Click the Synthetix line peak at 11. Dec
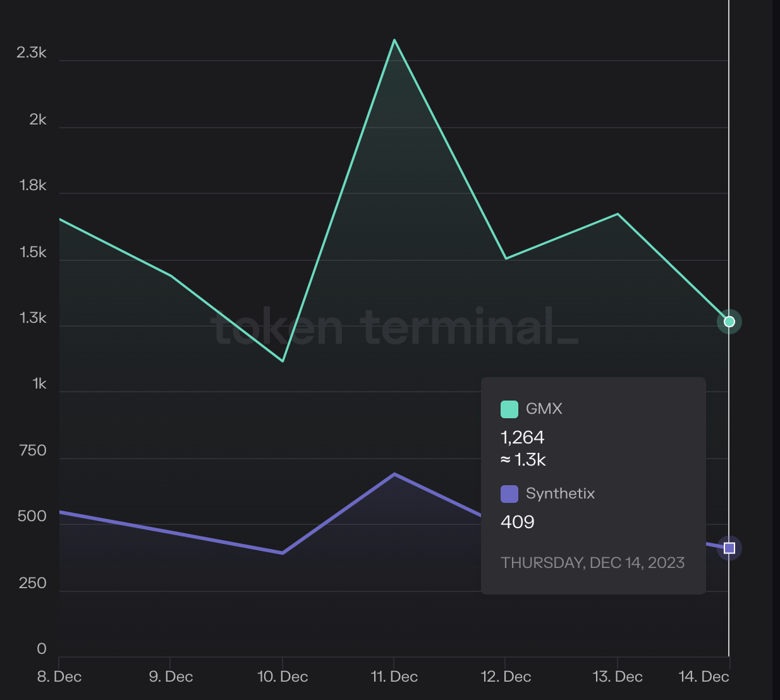Viewport: 780px width, 700px height. [394, 474]
